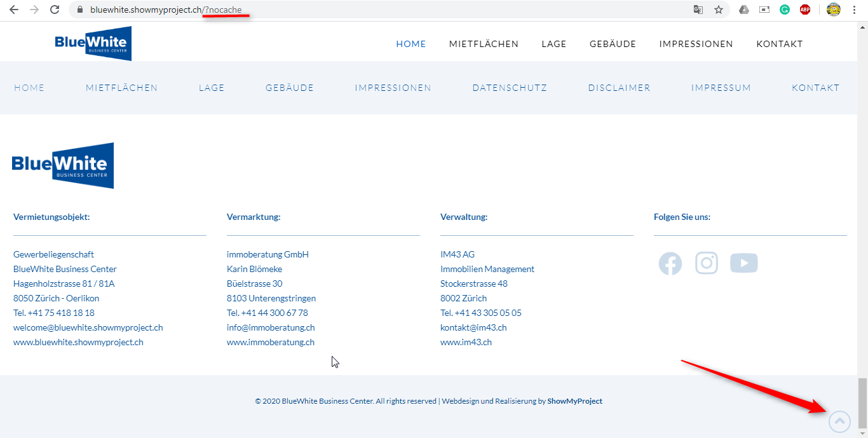Open the www.im43.ch website link
Viewport: 868px width, 438px height.
click(x=466, y=342)
